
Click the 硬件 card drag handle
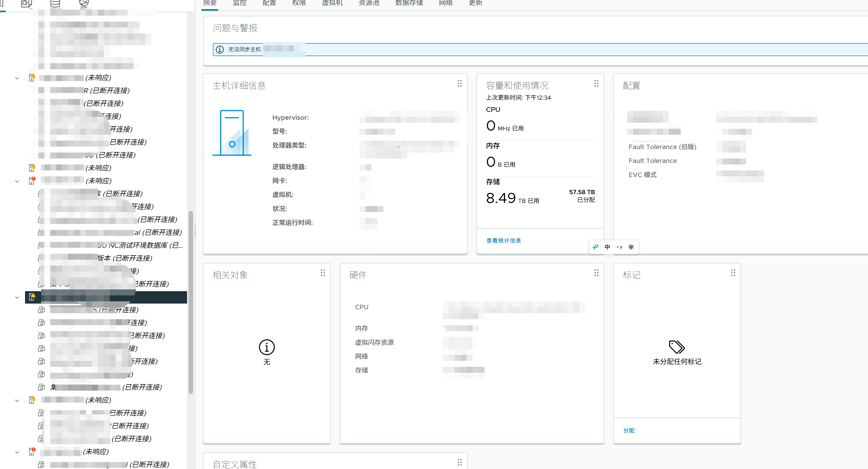pyautogui.click(x=596, y=273)
